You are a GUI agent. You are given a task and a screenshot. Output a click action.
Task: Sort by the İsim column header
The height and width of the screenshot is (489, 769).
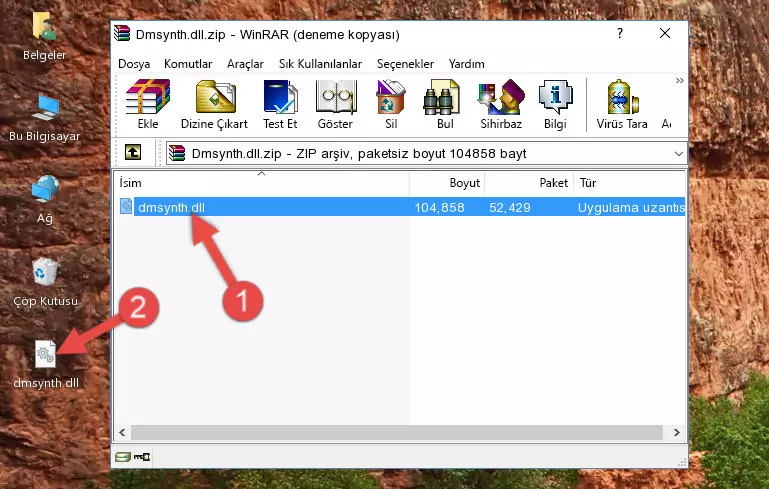coord(262,183)
